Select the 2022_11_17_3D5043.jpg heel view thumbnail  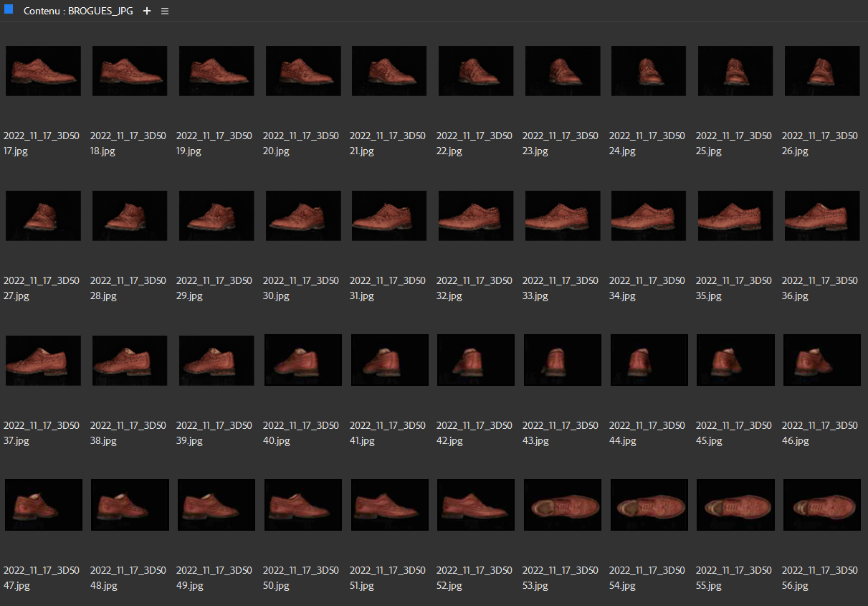click(562, 361)
